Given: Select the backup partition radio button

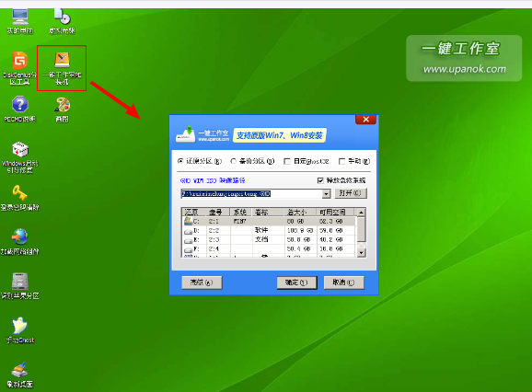Looking at the screenshot, I should [233, 161].
